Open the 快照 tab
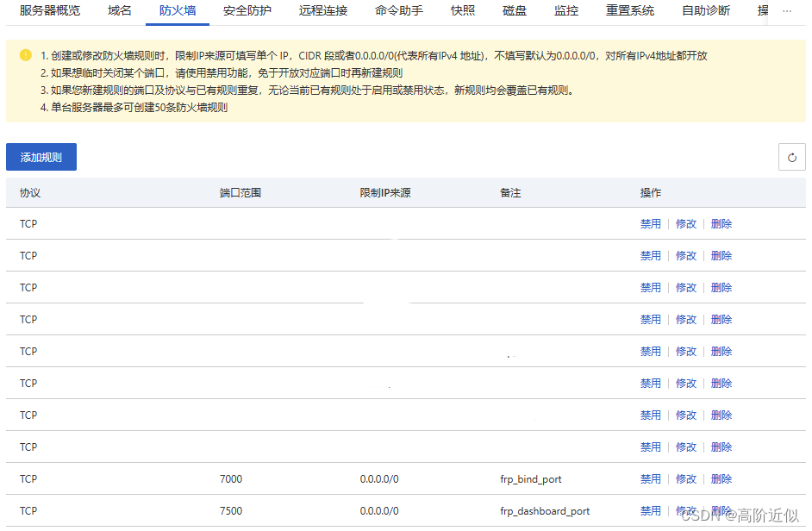This screenshot has height=531, width=812. 462,10
